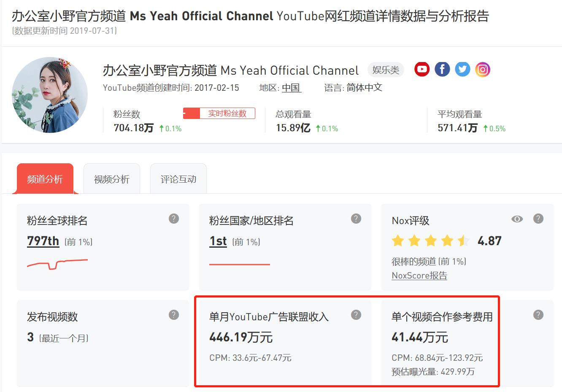Switch to the 评论互动 tab
This screenshot has height=392, width=562.
point(178,179)
